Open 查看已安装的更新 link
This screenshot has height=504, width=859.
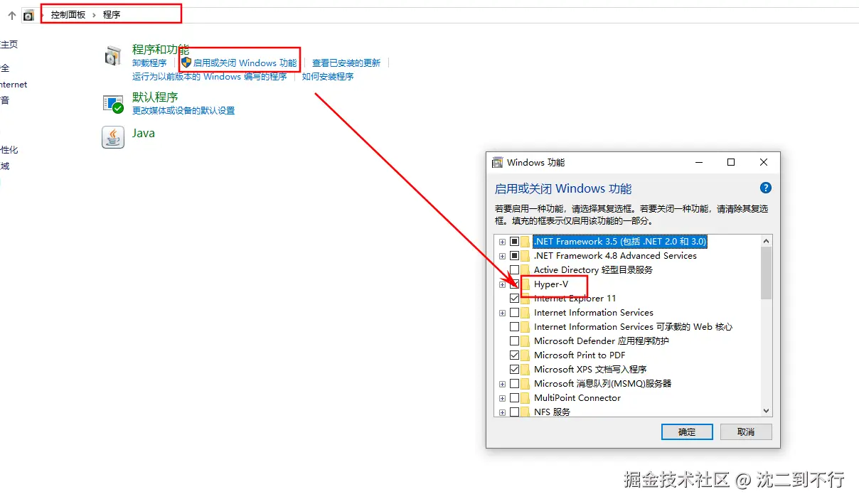pos(346,63)
